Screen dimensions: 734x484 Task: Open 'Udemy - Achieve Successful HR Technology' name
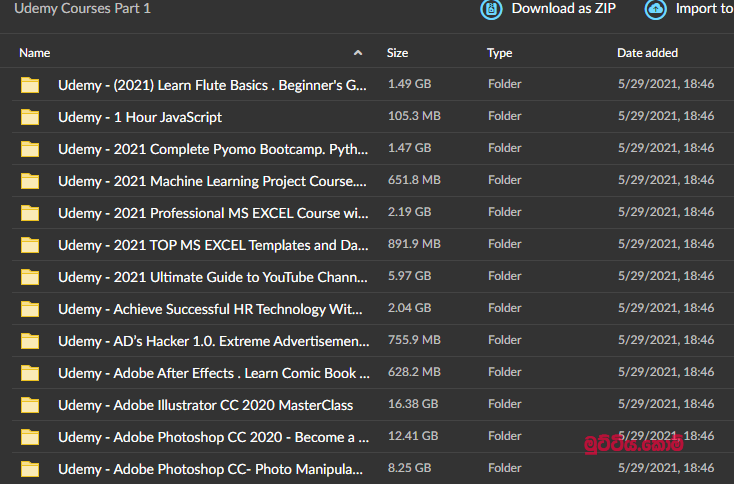[x=210, y=309]
